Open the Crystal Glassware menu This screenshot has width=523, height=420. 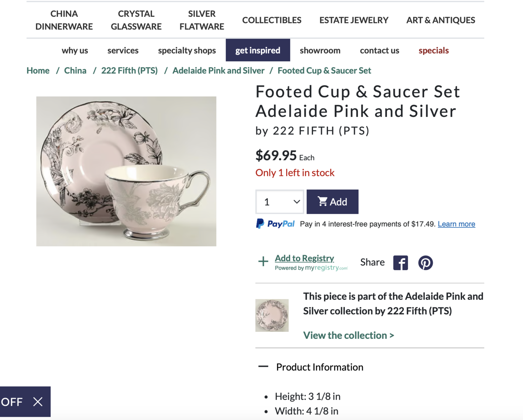[x=136, y=20]
